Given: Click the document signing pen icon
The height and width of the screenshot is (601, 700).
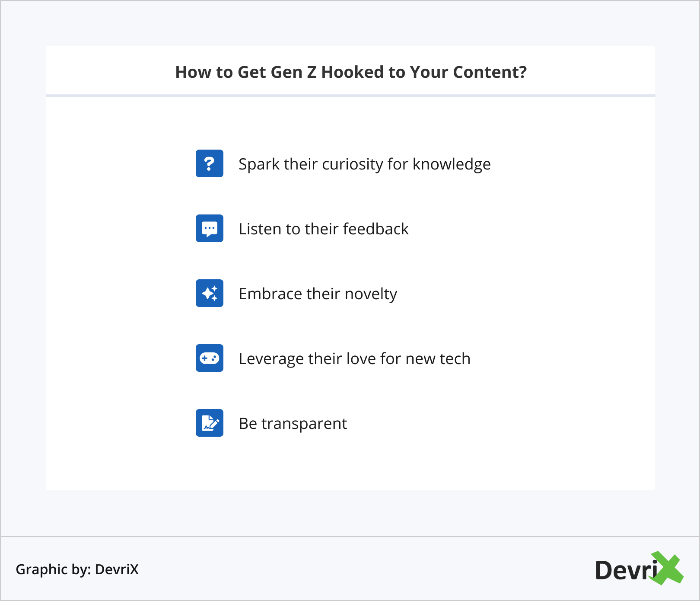Looking at the screenshot, I should coord(210,423).
